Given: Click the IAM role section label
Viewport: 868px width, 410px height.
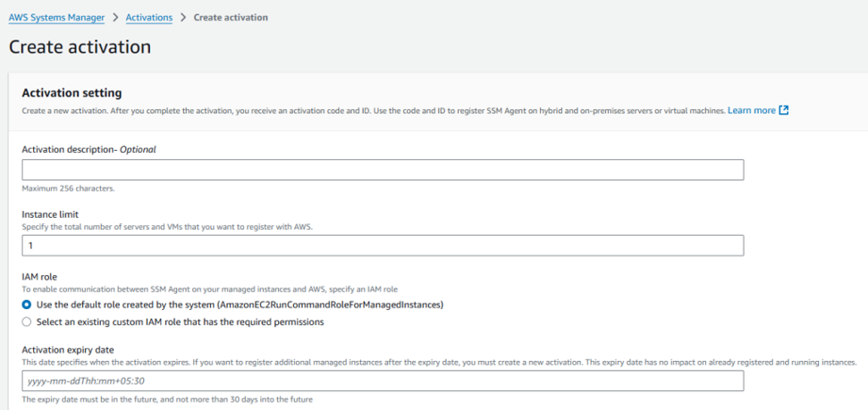Looking at the screenshot, I should pyautogui.click(x=40, y=277).
